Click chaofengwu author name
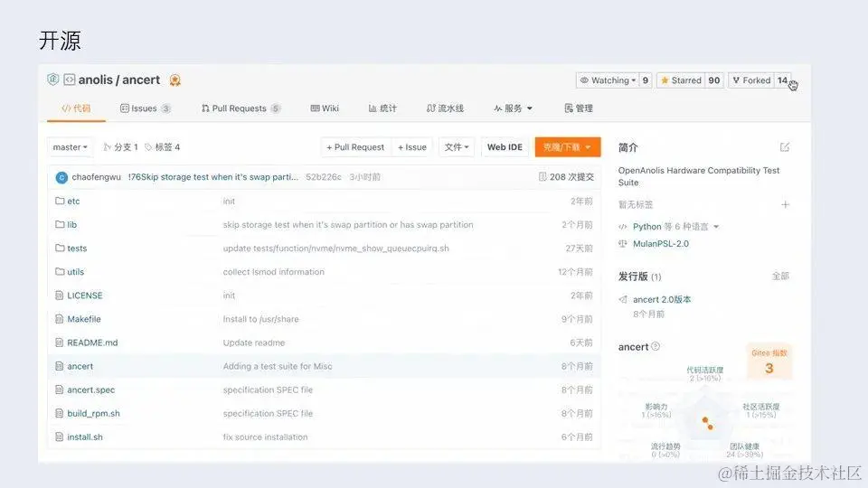Viewport: 868px width, 488px height. pos(97,177)
